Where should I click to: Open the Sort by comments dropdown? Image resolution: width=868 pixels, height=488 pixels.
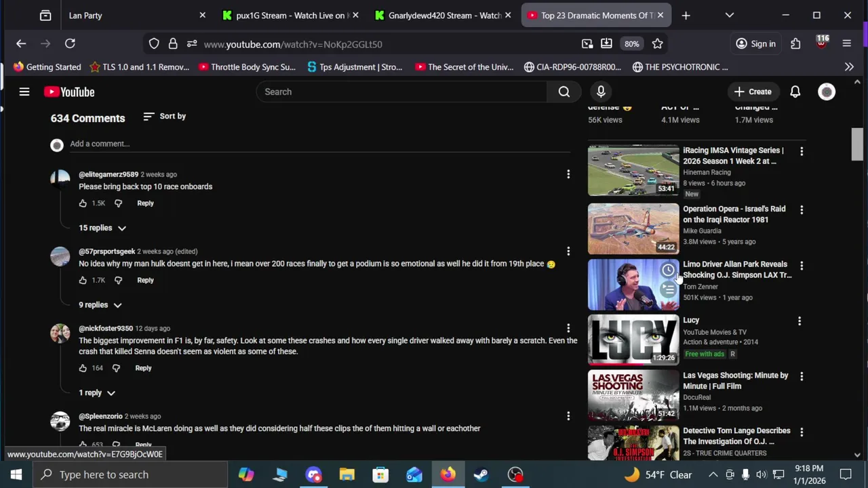165,117
